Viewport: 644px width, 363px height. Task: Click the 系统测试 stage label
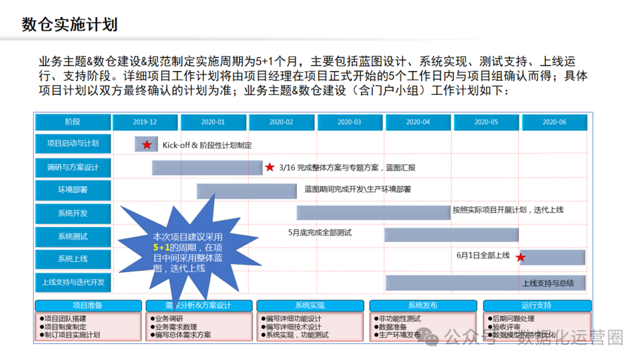(73, 237)
